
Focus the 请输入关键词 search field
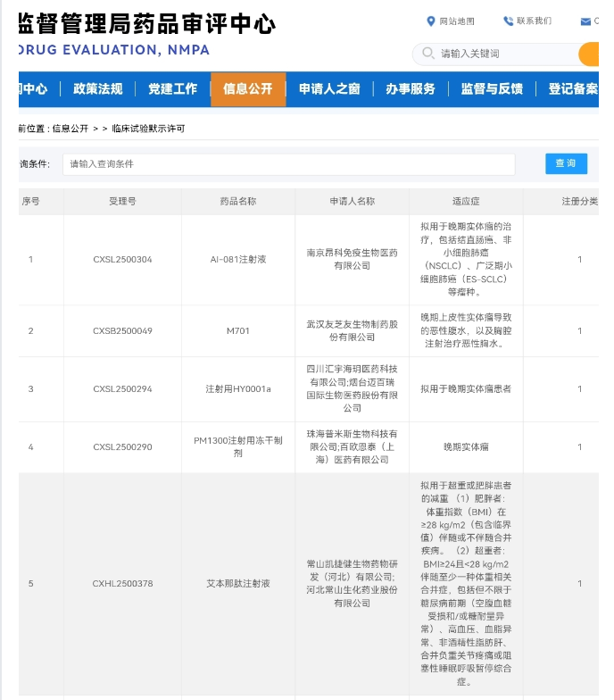coord(495,54)
